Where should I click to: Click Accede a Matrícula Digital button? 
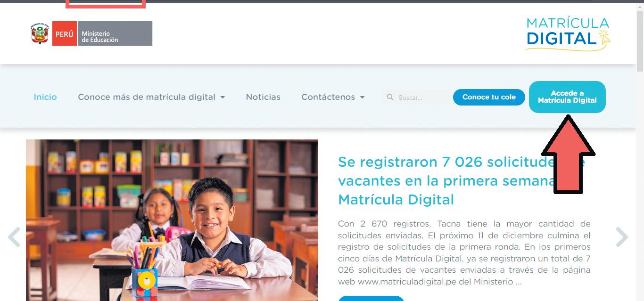(x=567, y=97)
